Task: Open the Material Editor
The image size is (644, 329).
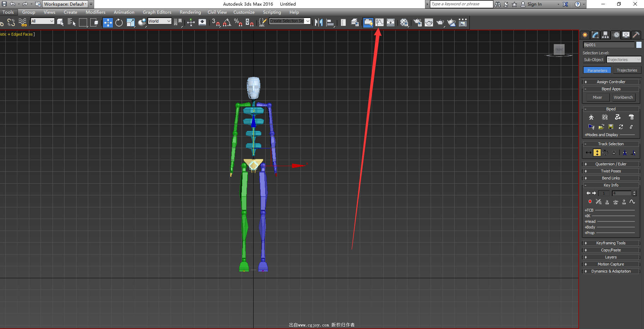Action: 405,23
